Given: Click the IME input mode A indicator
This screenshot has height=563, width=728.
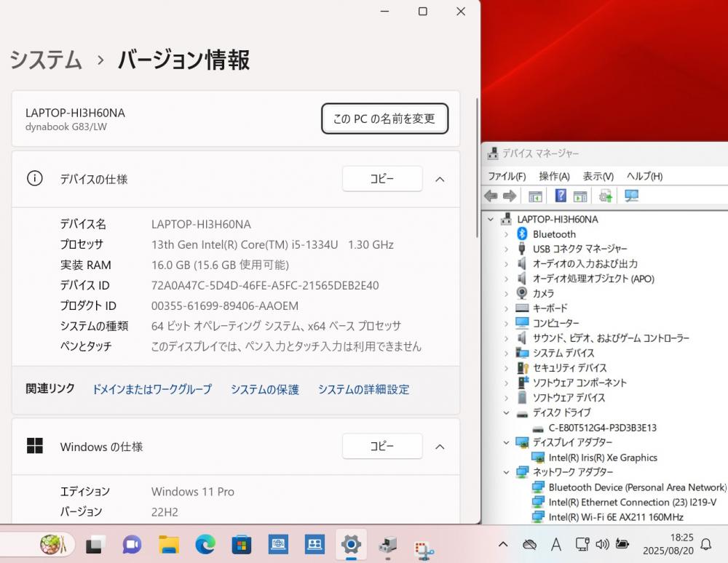Looking at the screenshot, I should click(x=555, y=544).
